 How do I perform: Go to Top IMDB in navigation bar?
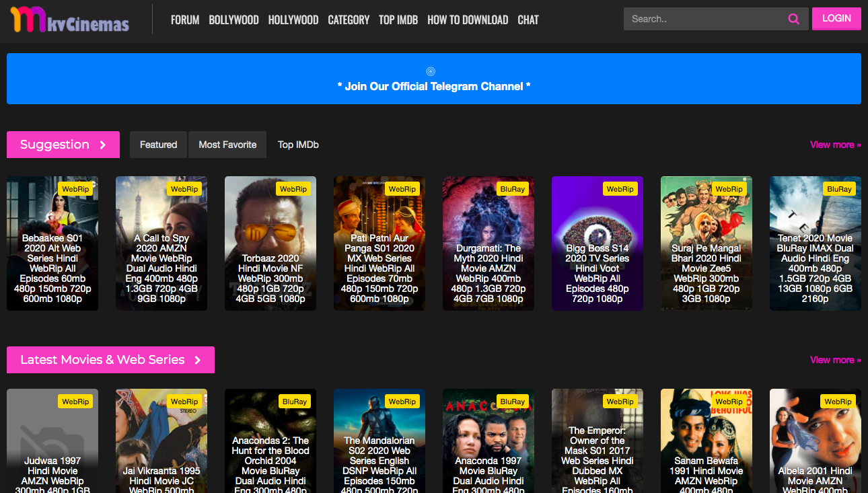click(x=398, y=20)
